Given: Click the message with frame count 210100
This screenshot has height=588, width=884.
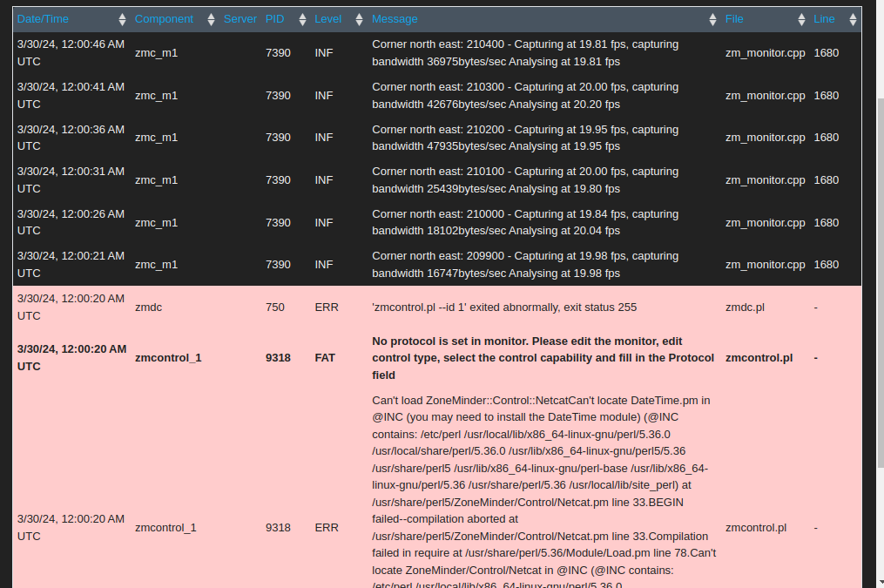Looking at the screenshot, I should 525,179.
